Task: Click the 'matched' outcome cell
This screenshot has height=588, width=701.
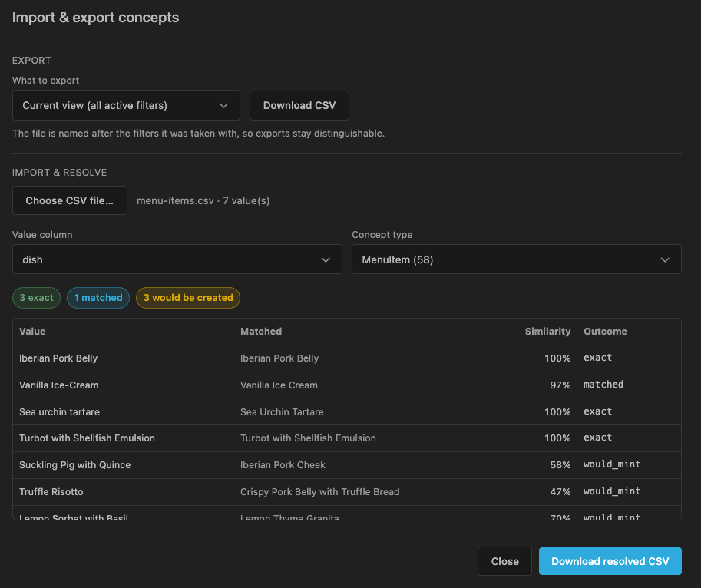Action: point(603,385)
